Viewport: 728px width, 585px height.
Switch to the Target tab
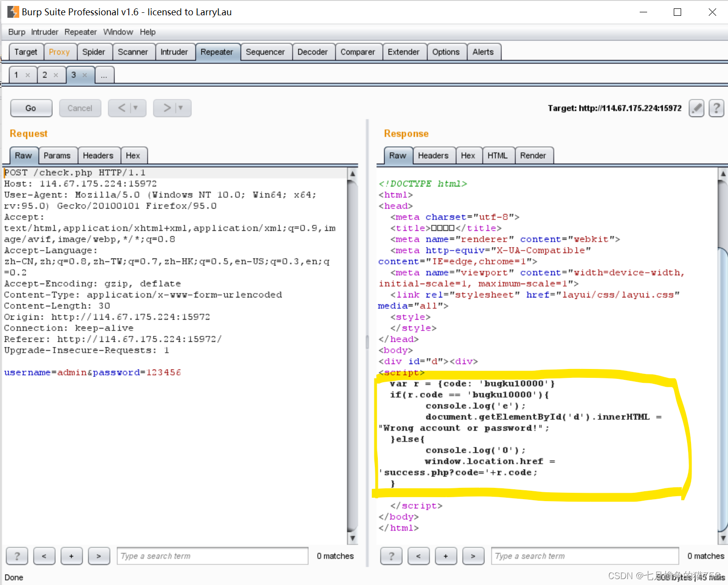[26, 52]
